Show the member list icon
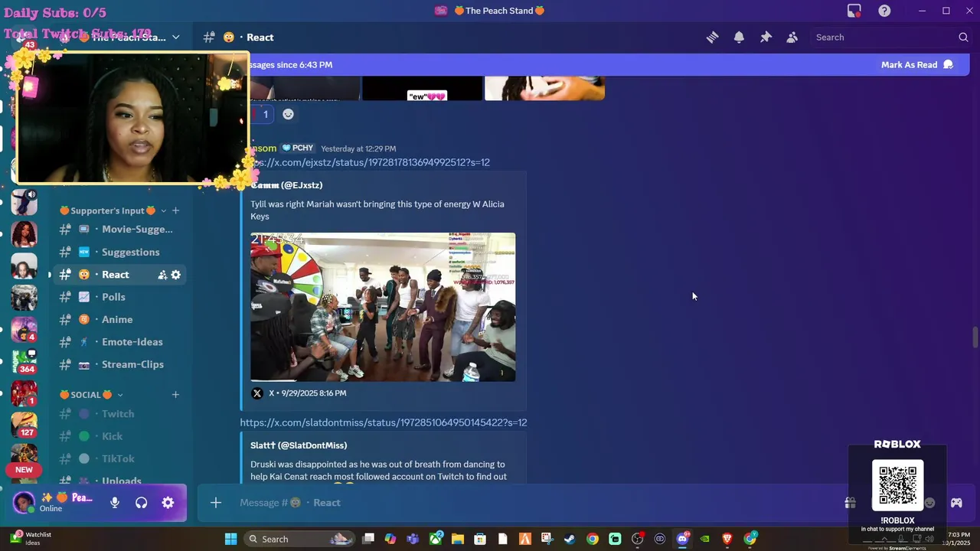The image size is (980, 551). 792,37
